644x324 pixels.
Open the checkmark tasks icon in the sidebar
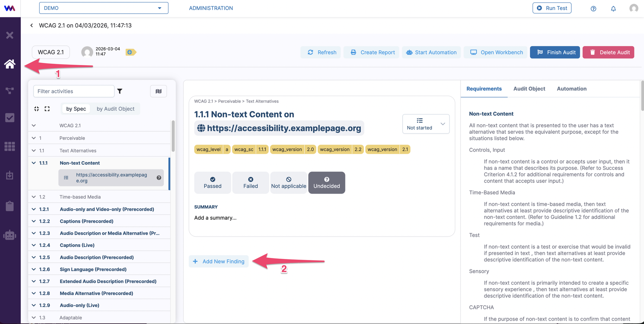[x=10, y=118]
